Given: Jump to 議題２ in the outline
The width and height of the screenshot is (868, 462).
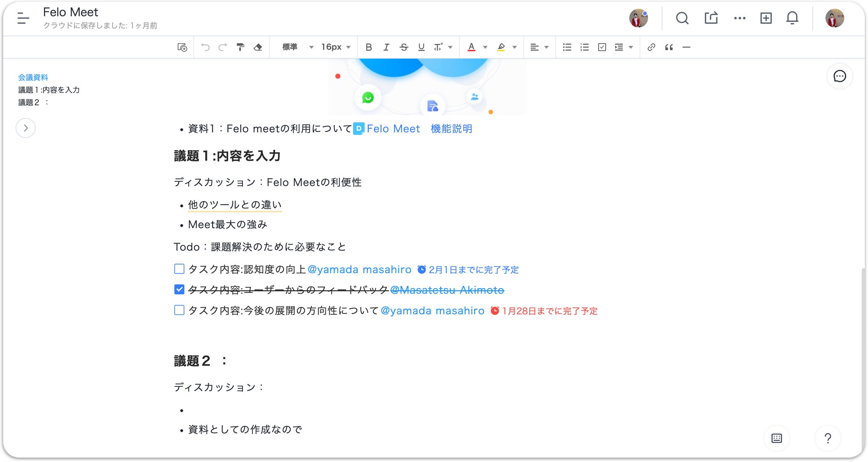Looking at the screenshot, I should point(33,102).
